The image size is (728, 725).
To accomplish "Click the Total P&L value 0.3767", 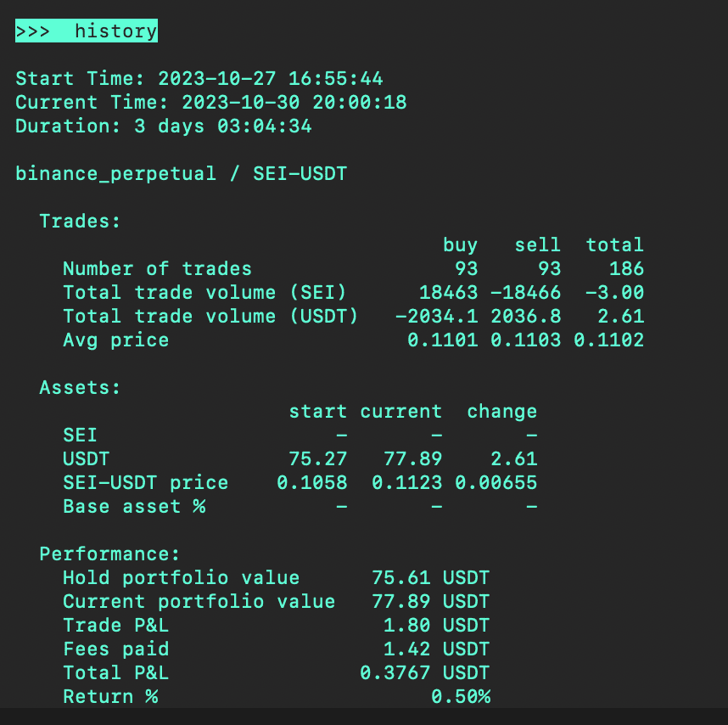I will [395, 673].
